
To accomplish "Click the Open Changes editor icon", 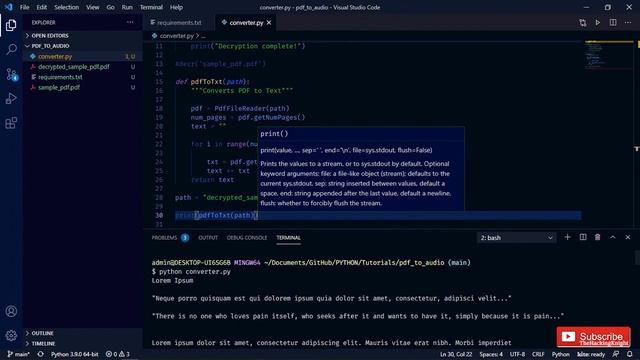I will point(582,23).
